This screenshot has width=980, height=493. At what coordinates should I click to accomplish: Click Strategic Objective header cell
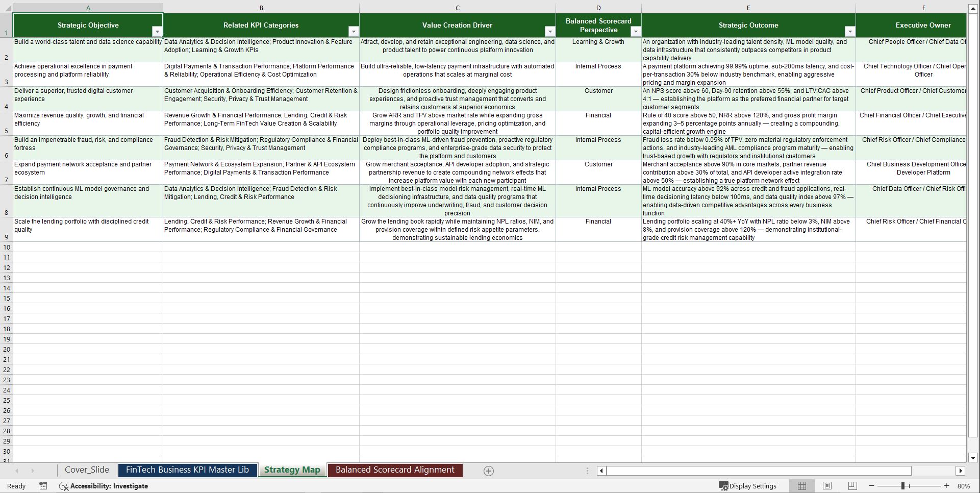88,25
